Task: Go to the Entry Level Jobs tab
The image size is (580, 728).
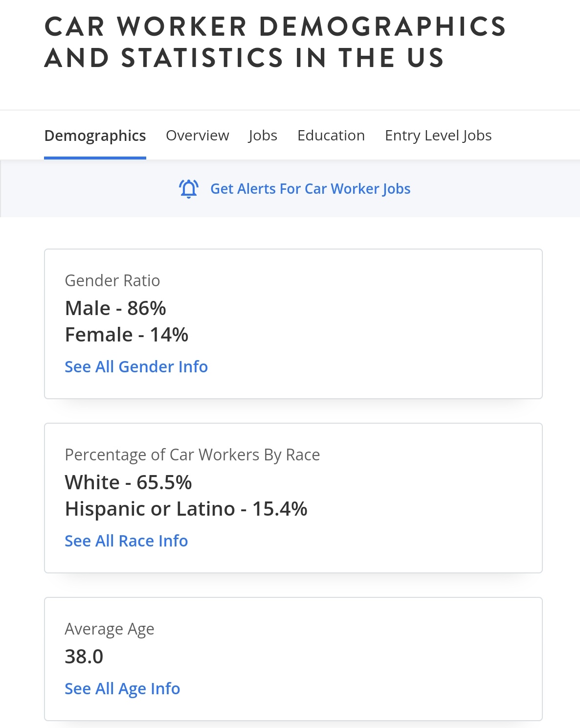Action: [438, 136]
